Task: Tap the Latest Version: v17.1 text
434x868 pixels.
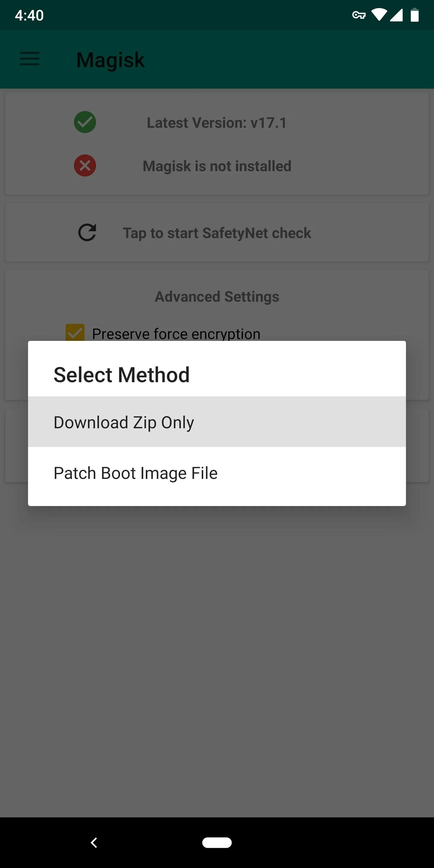Action: pos(217,123)
